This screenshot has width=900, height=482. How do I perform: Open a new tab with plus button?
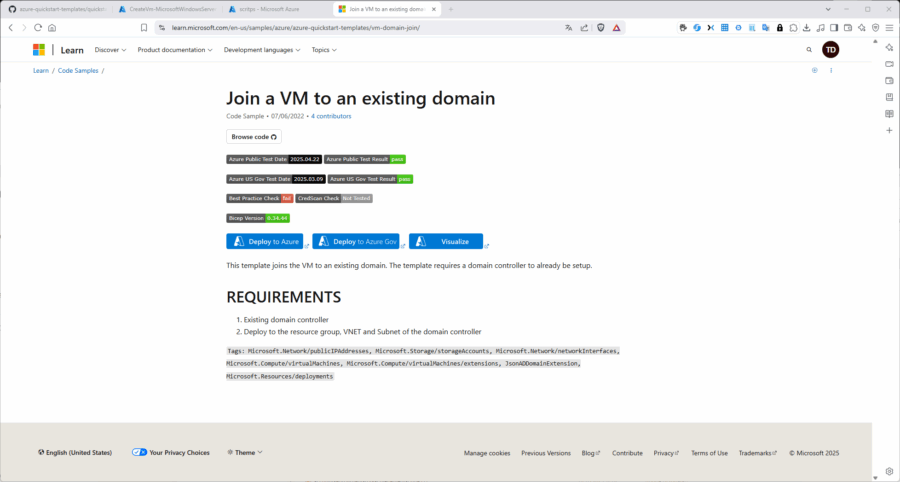pos(451,9)
